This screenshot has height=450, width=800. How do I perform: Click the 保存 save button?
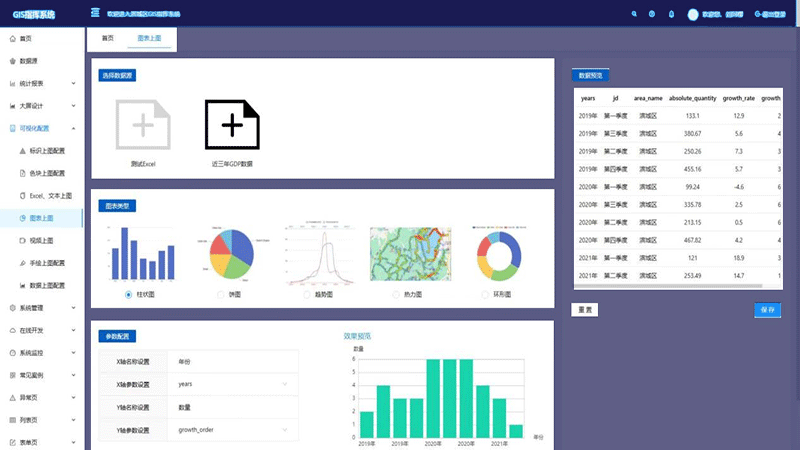(767, 310)
